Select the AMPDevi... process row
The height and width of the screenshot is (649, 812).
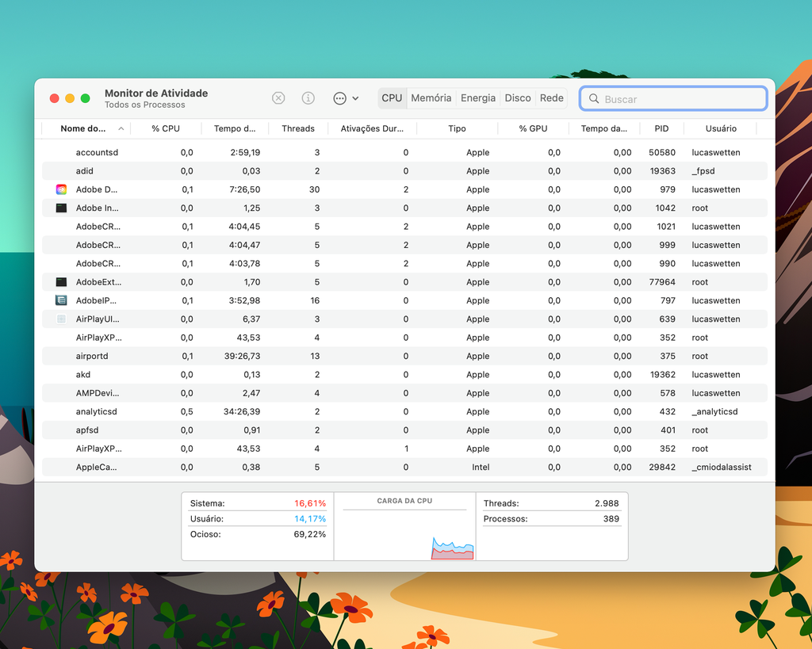pyautogui.click(x=404, y=393)
